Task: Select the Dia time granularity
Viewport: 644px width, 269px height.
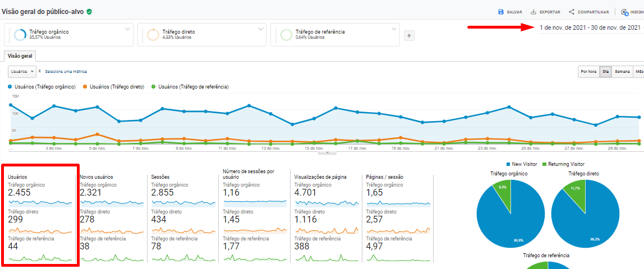Action: click(x=605, y=72)
